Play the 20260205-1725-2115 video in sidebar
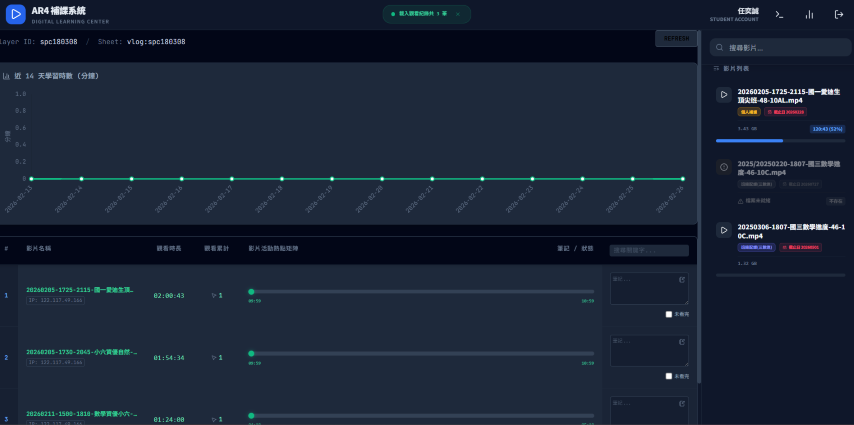The width and height of the screenshot is (854, 425). (723, 95)
